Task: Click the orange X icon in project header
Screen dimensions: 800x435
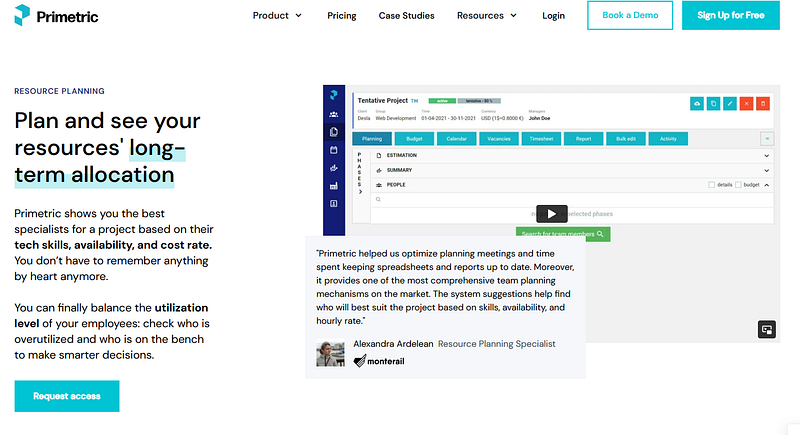Action: 746,104
